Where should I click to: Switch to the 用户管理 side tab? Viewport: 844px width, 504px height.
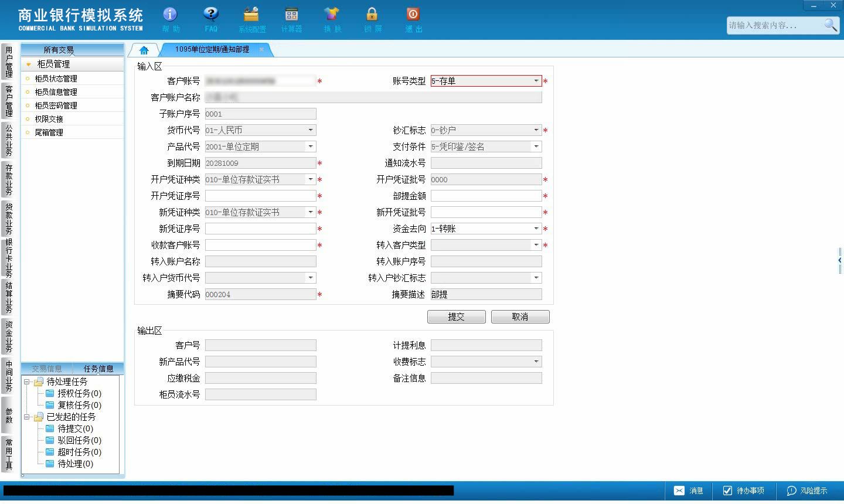pyautogui.click(x=9, y=62)
